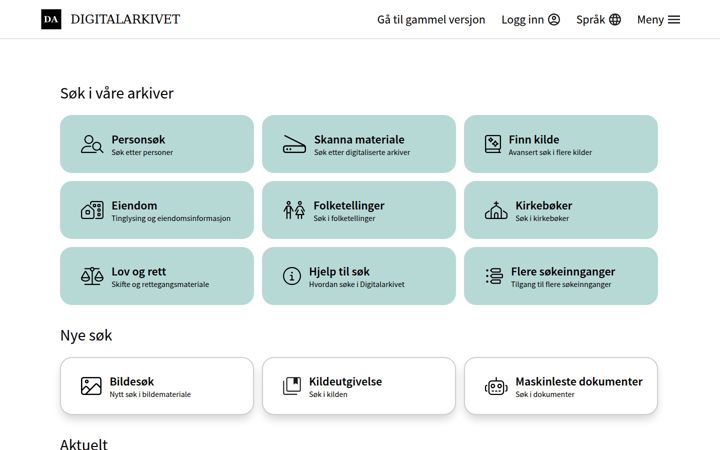Screen dimensions: 720x450
Task: Click the Lov og rett scales icon
Action: [92, 276]
